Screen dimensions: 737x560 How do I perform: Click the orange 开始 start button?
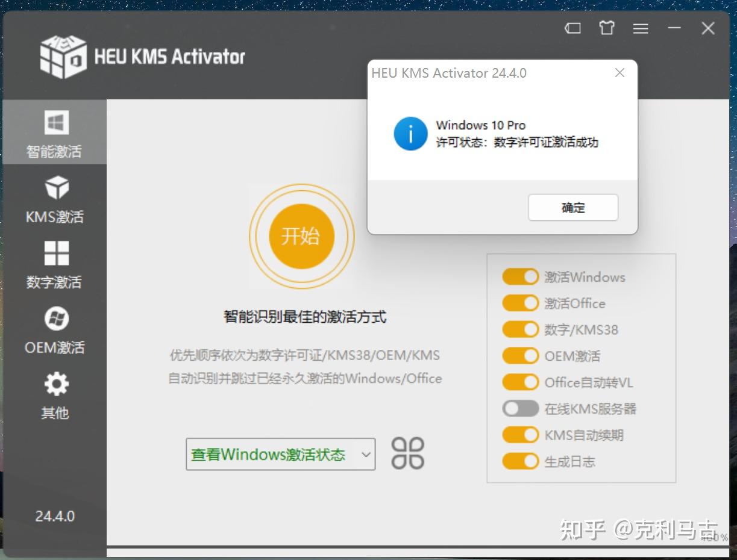click(301, 236)
